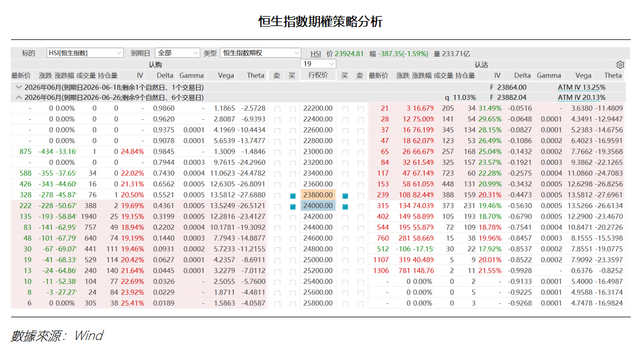Viewport: 644px width, 350px height.
Task: Click call last price 222
Action: click(26, 206)
